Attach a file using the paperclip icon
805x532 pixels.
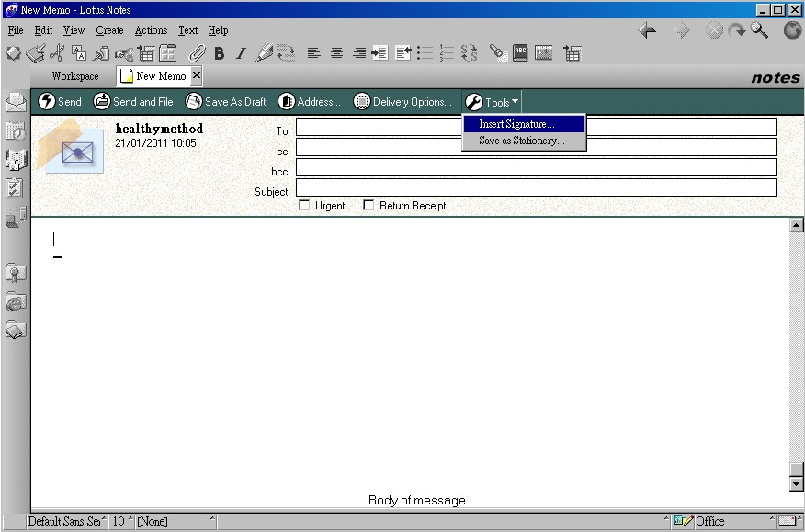click(197, 53)
